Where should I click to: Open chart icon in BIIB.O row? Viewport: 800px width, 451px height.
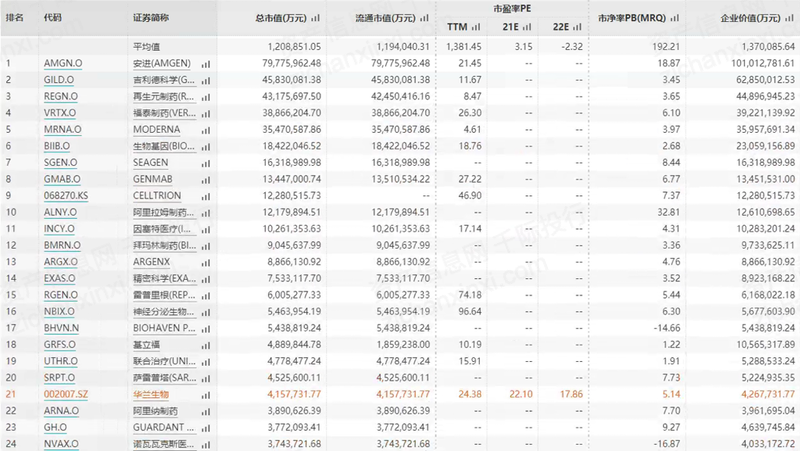(x=206, y=147)
